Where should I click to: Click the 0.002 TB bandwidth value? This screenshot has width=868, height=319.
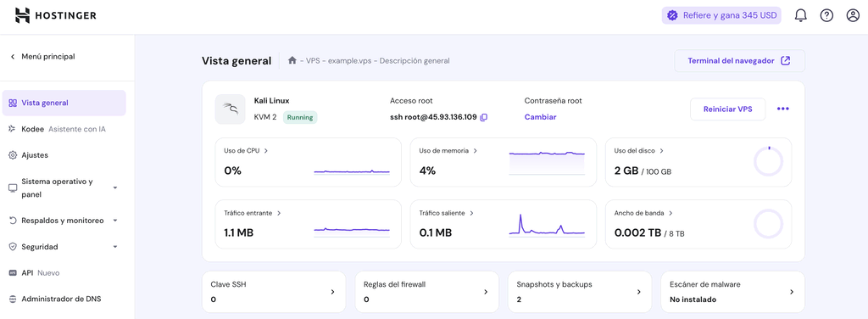coord(637,233)
